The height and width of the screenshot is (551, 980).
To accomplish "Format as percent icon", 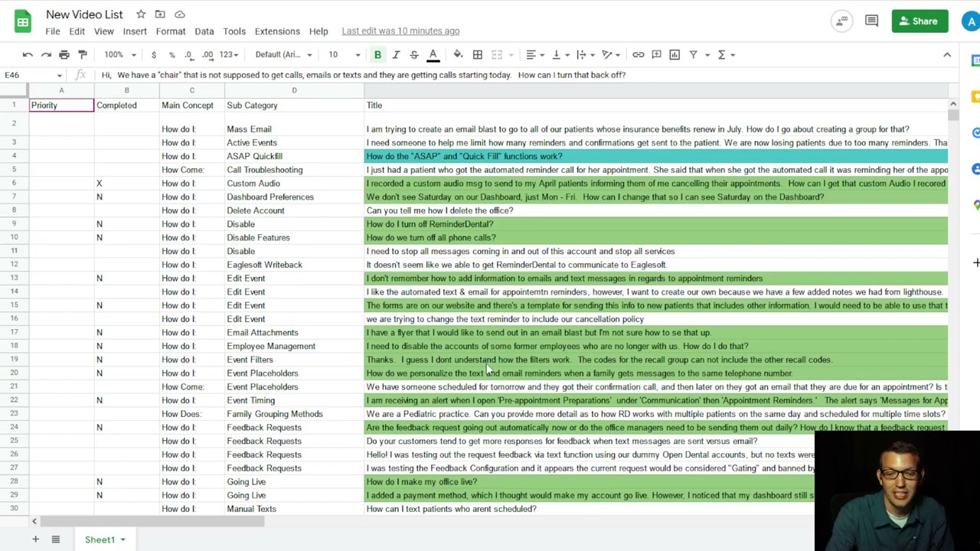I will tap(171, 54).
